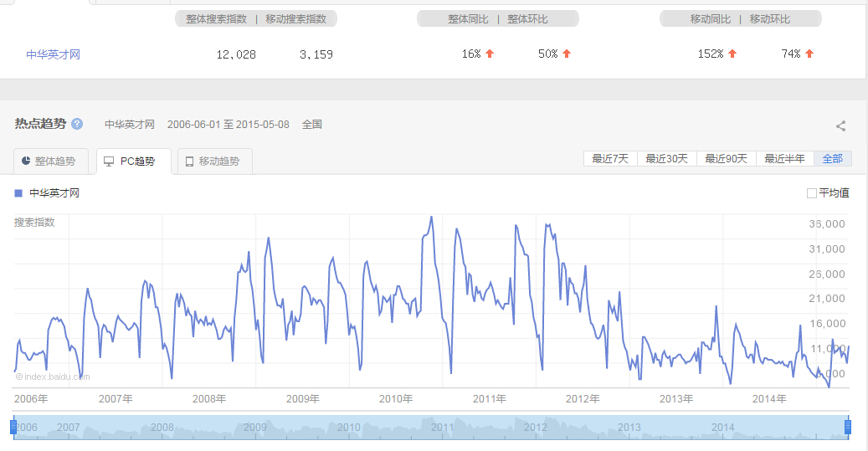Click the 整体环比 header label
Screen dimensions: 868x451
[527, 18]
